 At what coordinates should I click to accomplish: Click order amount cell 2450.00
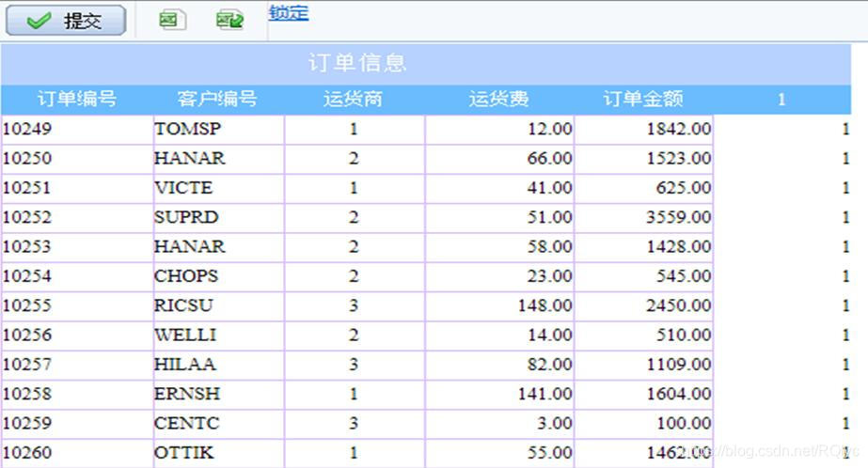[x=644, y=306]
